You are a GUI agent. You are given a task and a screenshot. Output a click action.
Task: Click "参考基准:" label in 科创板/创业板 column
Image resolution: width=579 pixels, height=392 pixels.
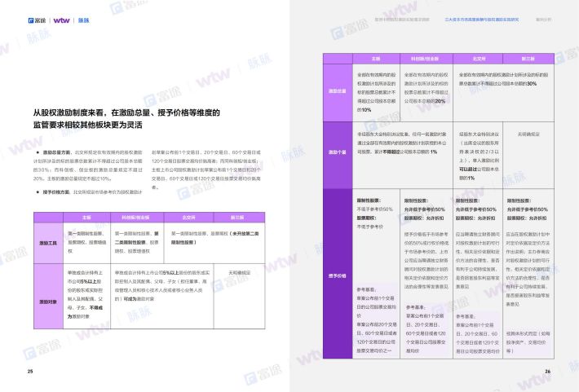pos(415,307)
